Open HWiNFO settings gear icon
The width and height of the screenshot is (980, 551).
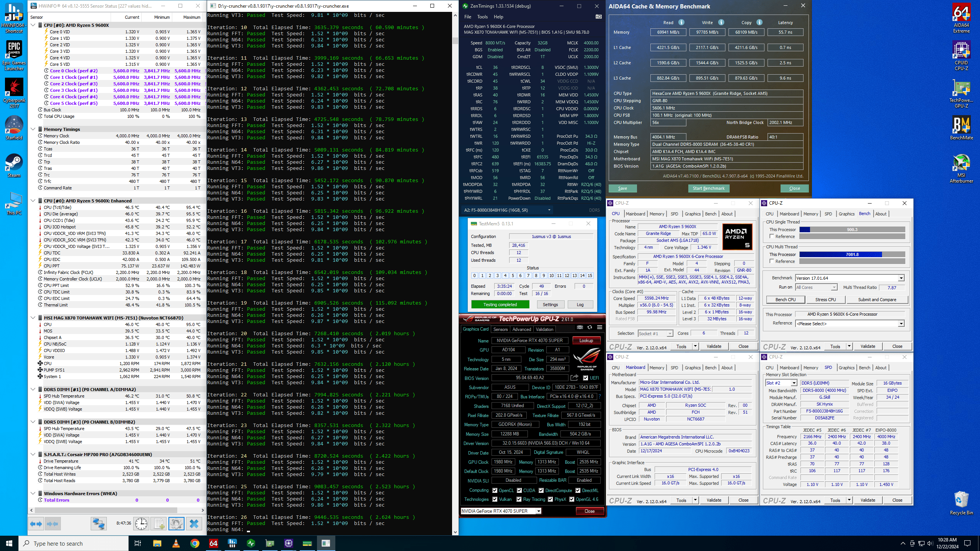coord(176,523)
